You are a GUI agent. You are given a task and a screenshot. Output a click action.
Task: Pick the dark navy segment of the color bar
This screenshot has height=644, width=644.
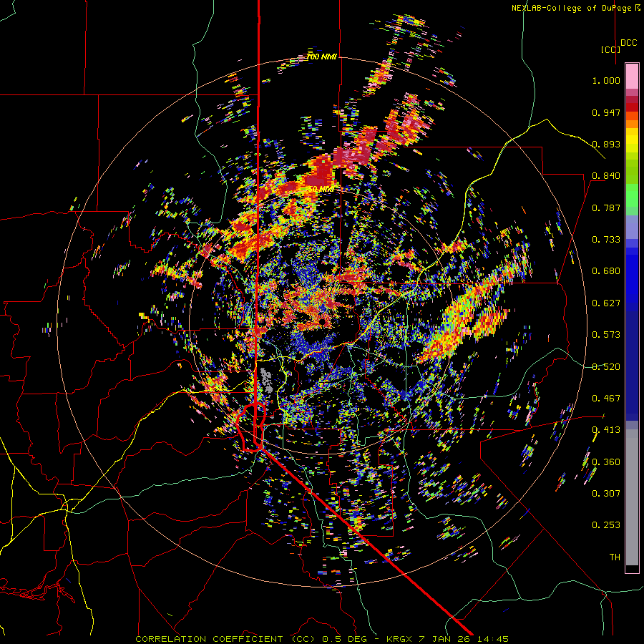[632, 366]
